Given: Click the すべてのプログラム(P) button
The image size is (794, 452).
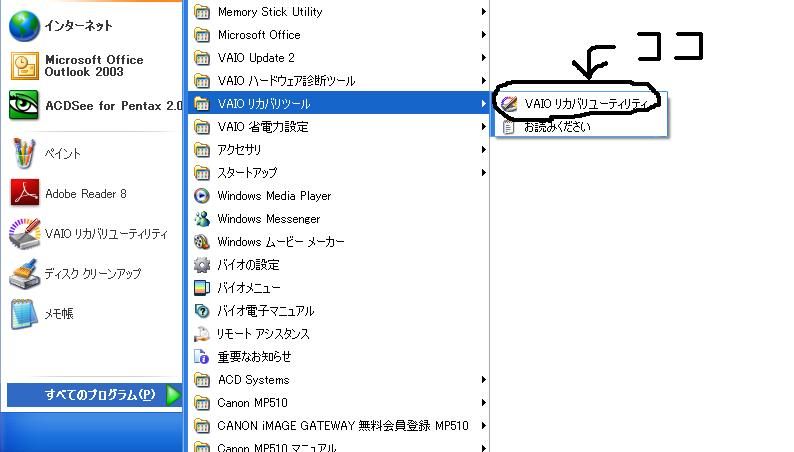Looking at the screenshot, I should pyautogui.click(x=94, y=395).
